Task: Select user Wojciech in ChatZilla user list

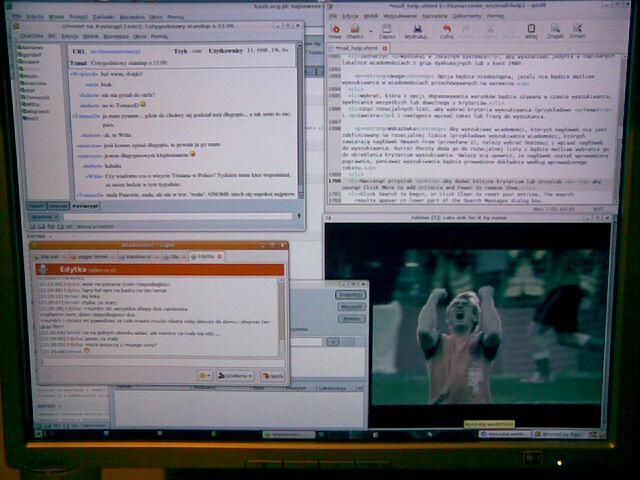Action: (36, 111)
